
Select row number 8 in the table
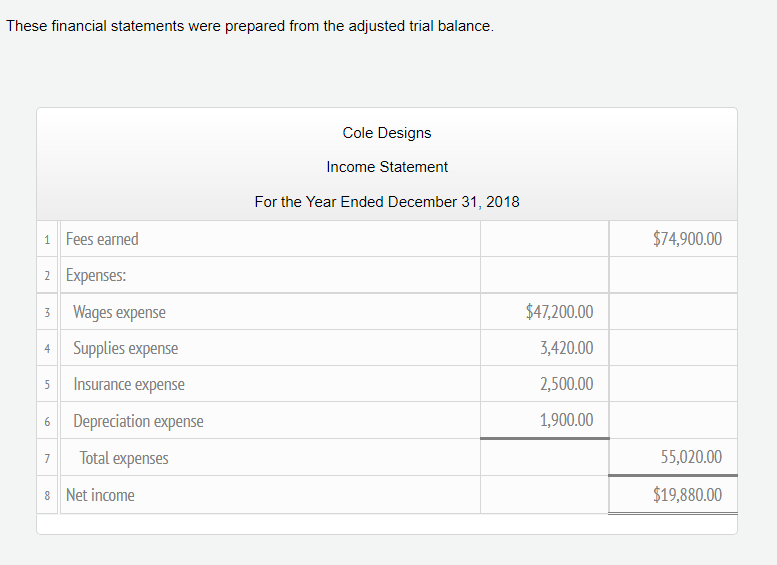(x=48, y=496)
